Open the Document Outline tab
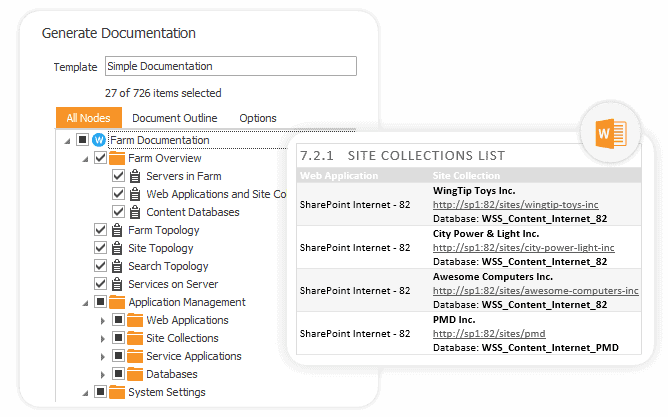The height and width of the screenshot is (417, 668). 175,118
